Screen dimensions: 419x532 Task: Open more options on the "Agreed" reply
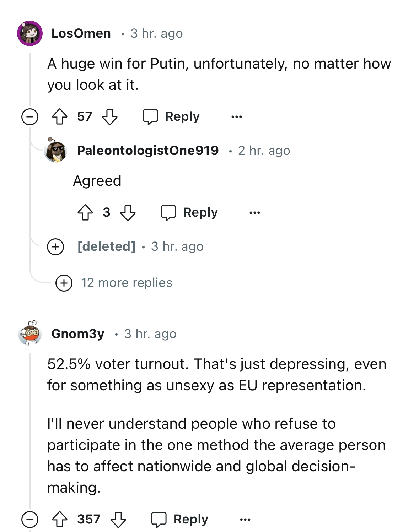pos(255,213)
